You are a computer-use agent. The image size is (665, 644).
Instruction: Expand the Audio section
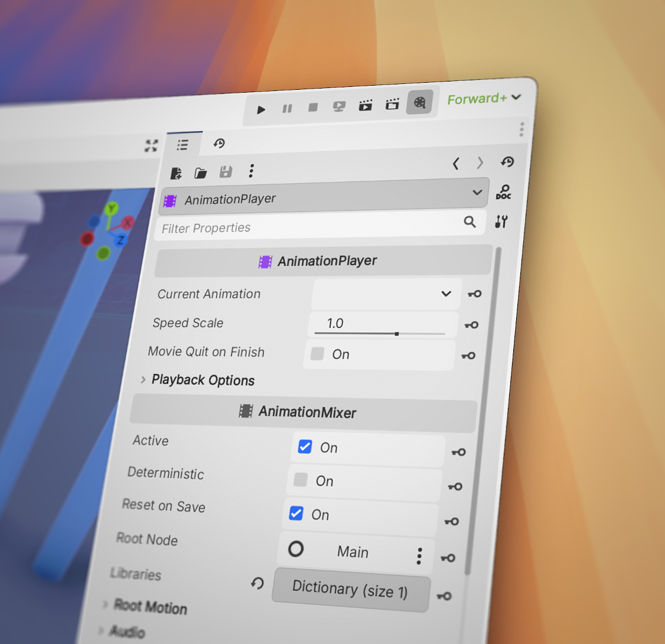(122, 631)
